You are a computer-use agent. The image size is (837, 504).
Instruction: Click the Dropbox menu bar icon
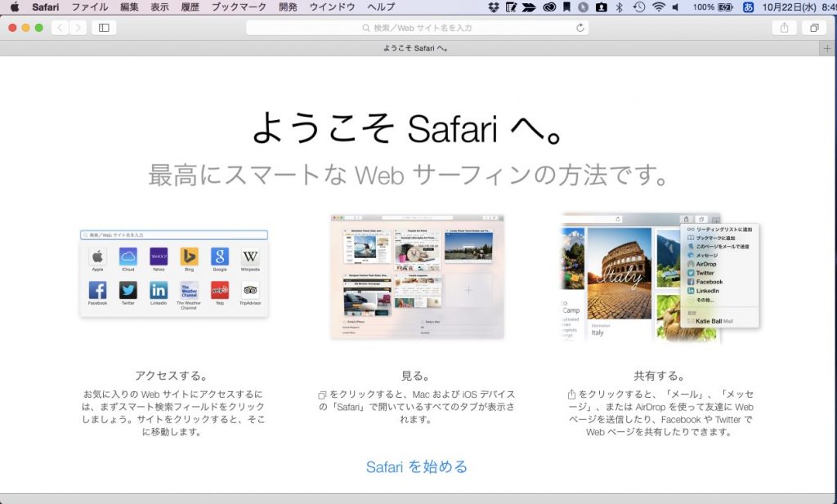coord(494,7)
